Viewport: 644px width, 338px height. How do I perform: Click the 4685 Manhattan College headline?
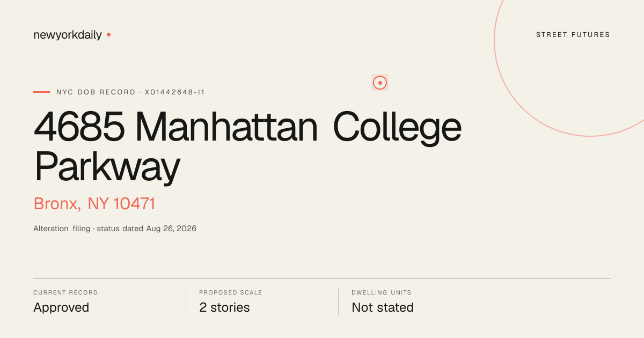247,128
